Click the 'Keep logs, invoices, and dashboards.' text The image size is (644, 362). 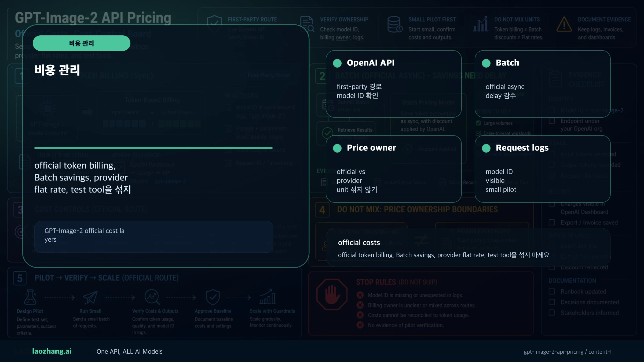(601, 34)
